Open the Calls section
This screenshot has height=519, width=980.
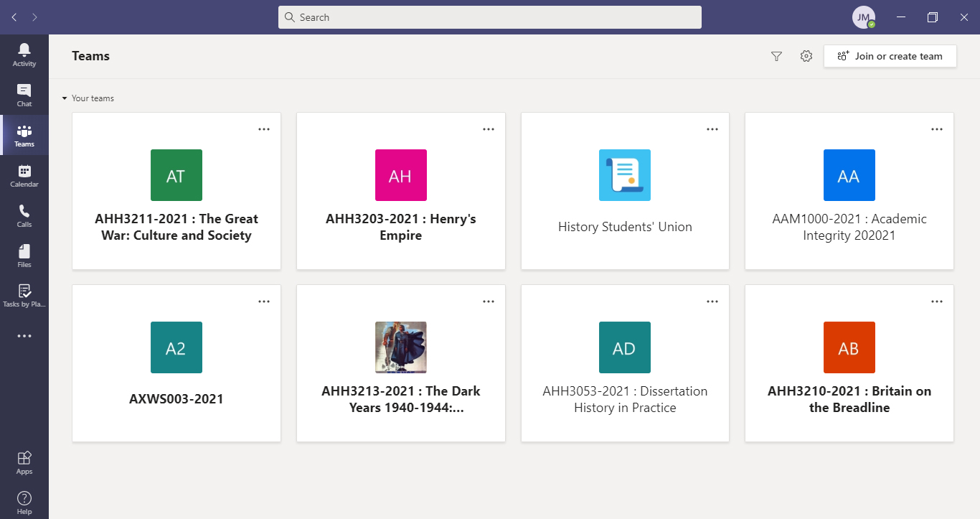[x=24, y=215]
